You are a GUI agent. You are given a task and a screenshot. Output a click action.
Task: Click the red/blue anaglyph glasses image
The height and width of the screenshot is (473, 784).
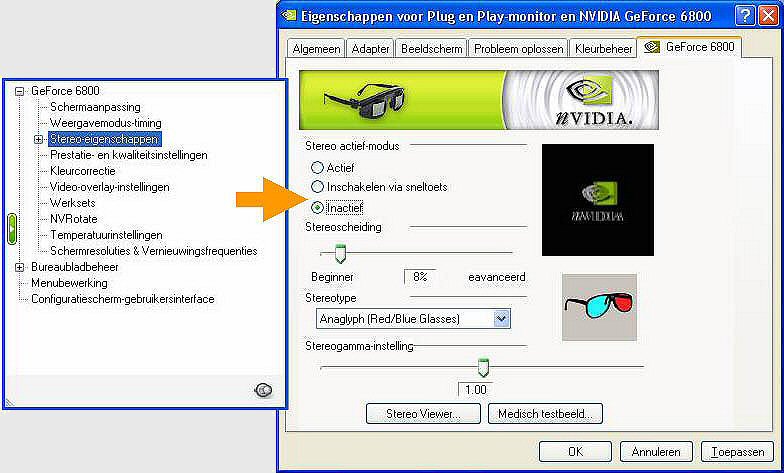(599, 307)
